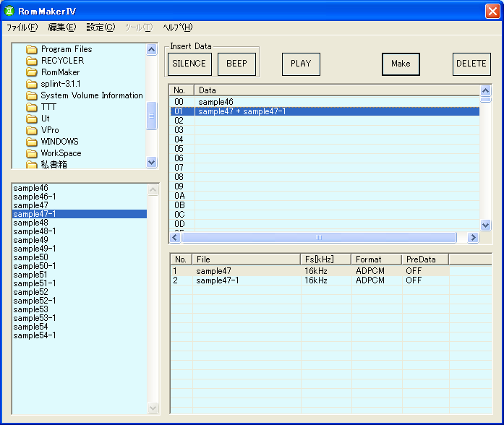This screenshot has height=425, width=504.
Task: Open the ファイル(F) menu
Action: pyautogui.click(x=22, y=27)
